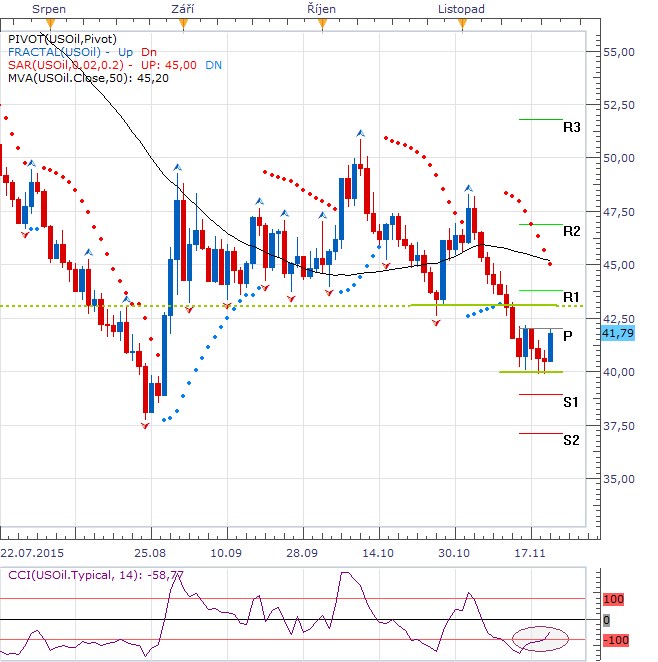Viewport: 658px width, 662px height.
Task: Click the CCI -100 level tag
Action: coord(615,640)
